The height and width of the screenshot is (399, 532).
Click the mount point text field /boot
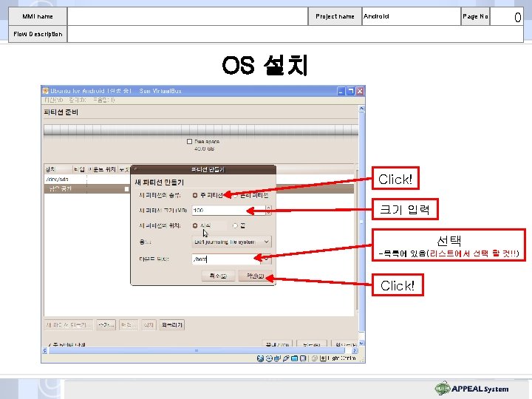(x=227, y=259)
